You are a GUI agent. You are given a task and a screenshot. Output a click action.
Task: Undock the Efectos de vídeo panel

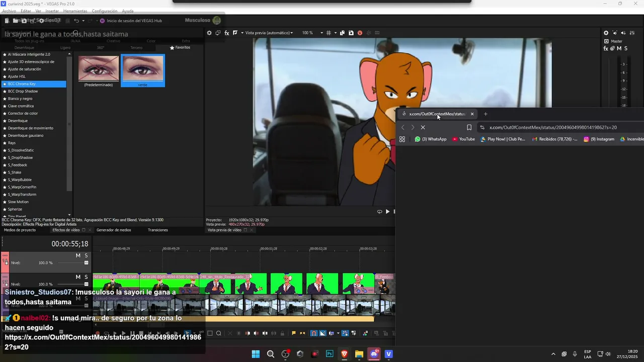pos(84,230)
